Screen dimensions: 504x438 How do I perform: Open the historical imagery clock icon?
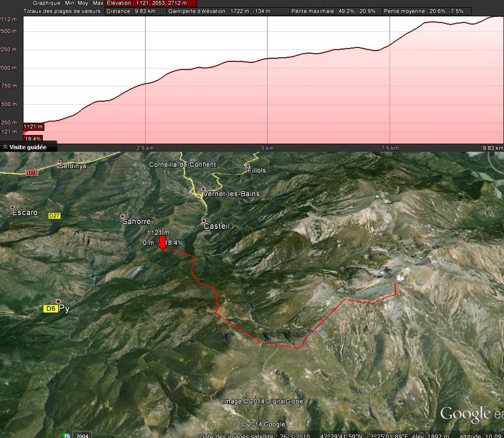(66, 435)
